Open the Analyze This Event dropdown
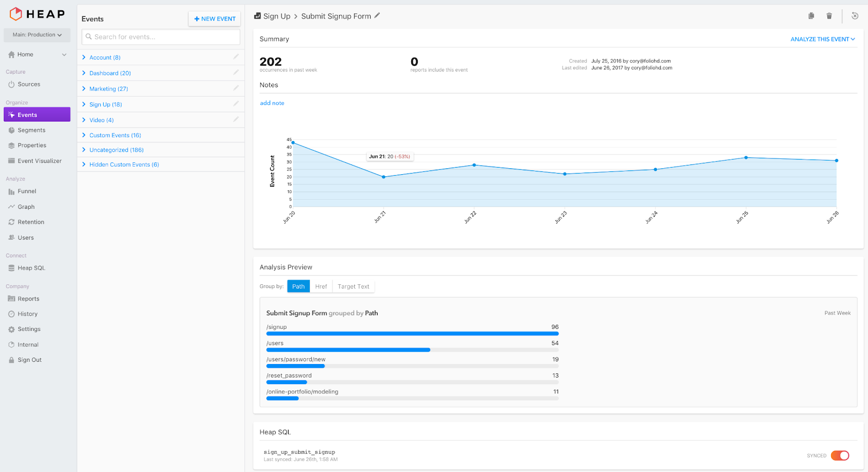 tap(822, 39)
